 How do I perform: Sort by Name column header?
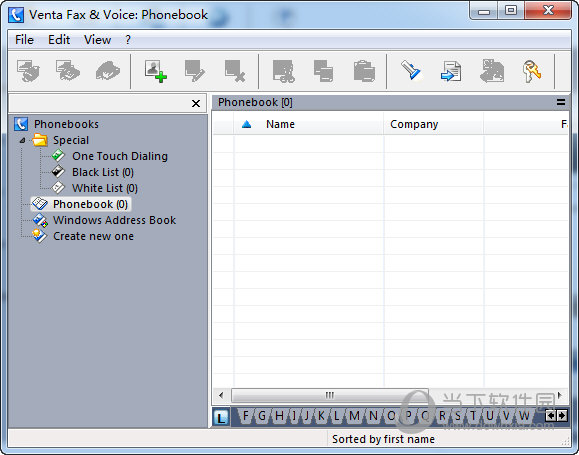[x=308, y=124]
